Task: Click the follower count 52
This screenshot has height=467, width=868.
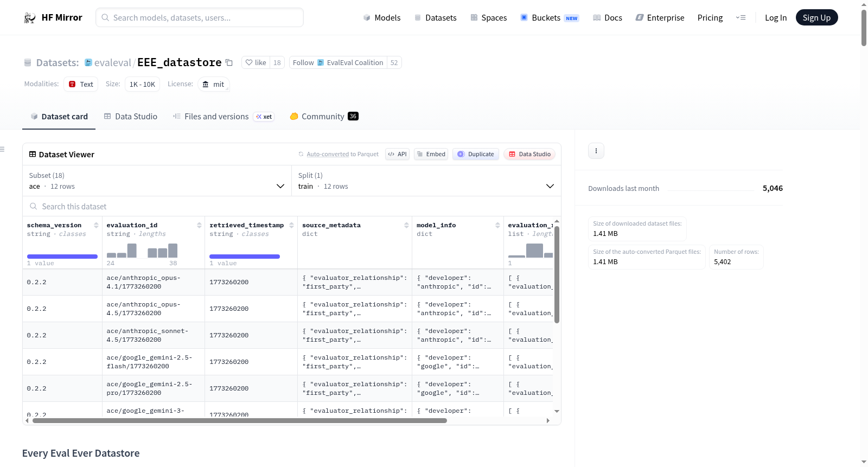Action: point(394,62)
